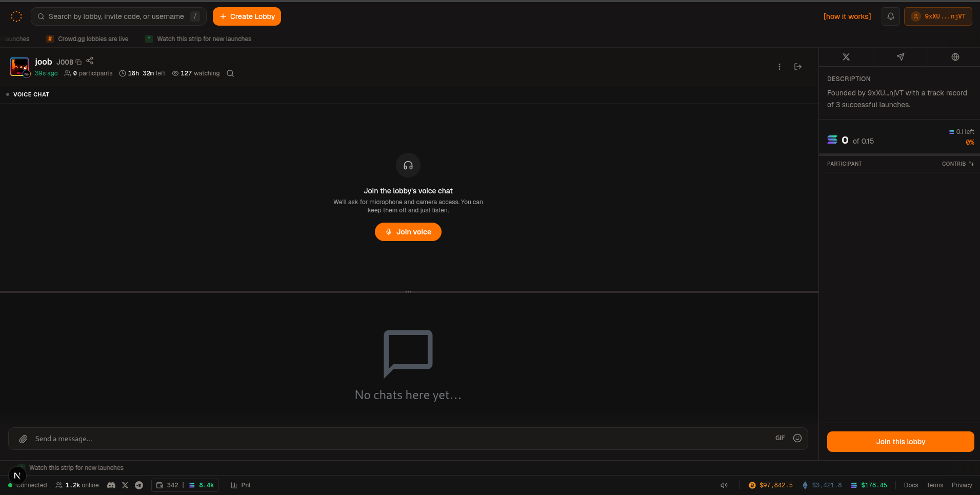Copy the JOOB ticker symbol
The width and height of the screenshot is (980, 495).
(x=78, y=62)
